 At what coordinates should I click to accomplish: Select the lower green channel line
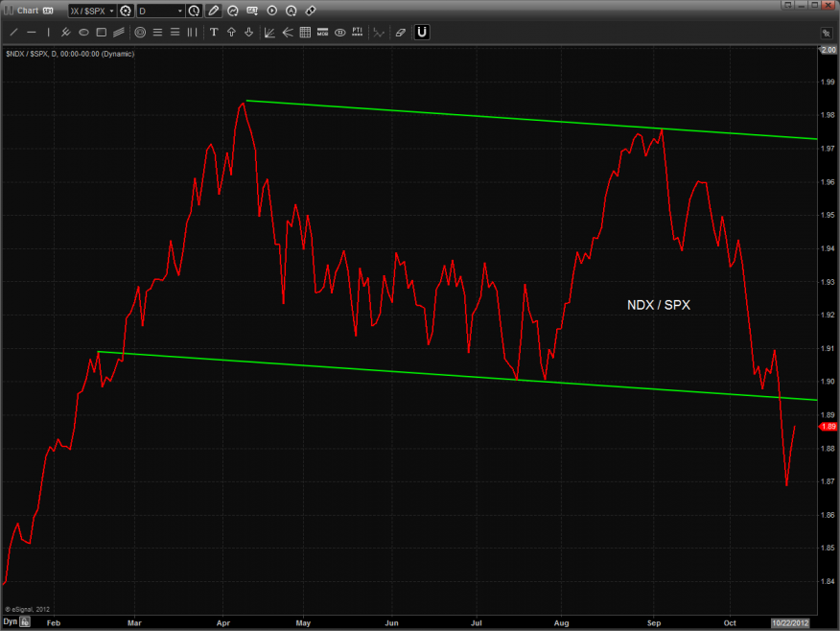tap(457, 376)
